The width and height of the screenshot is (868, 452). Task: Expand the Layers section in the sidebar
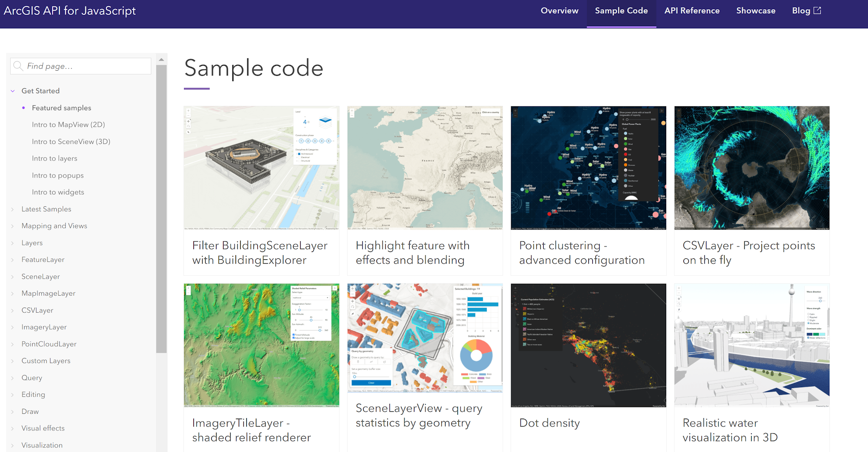[32, 243]
